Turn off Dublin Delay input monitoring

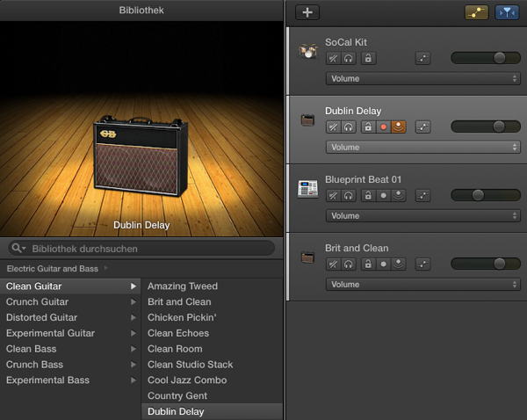(x=399, y=127)
